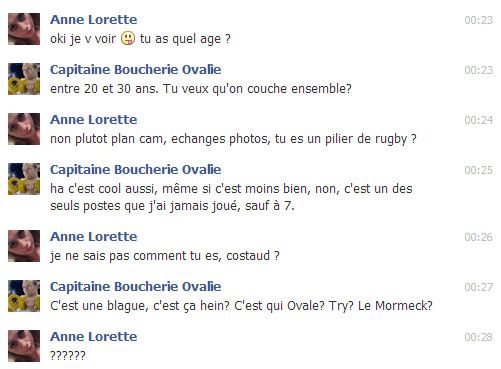The height and width of the screenshot is (369, 501).
Task: Click the Capitaine Boucherie Ovalie name above 'C'est une blague'
Action: pos(136,287)
